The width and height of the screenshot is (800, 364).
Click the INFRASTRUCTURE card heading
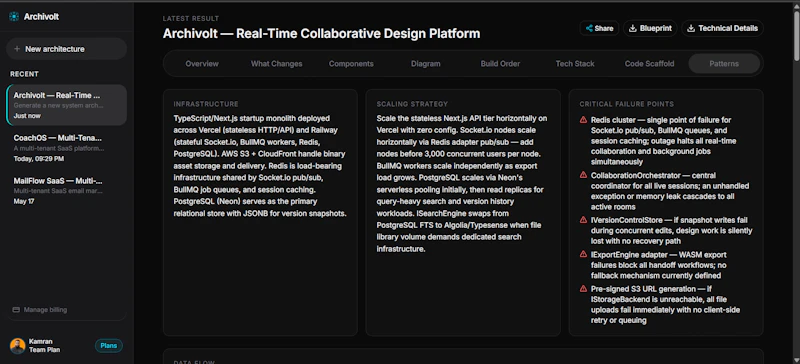point(206,104)
